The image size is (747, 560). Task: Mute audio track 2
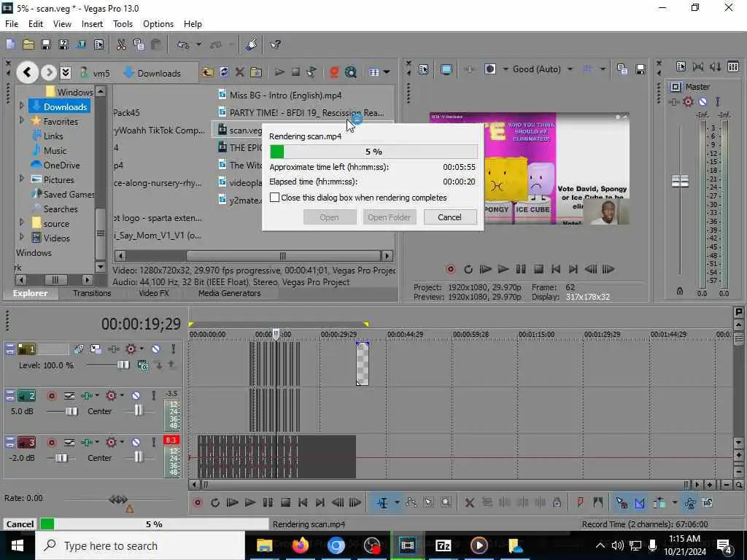click(136, 396)
